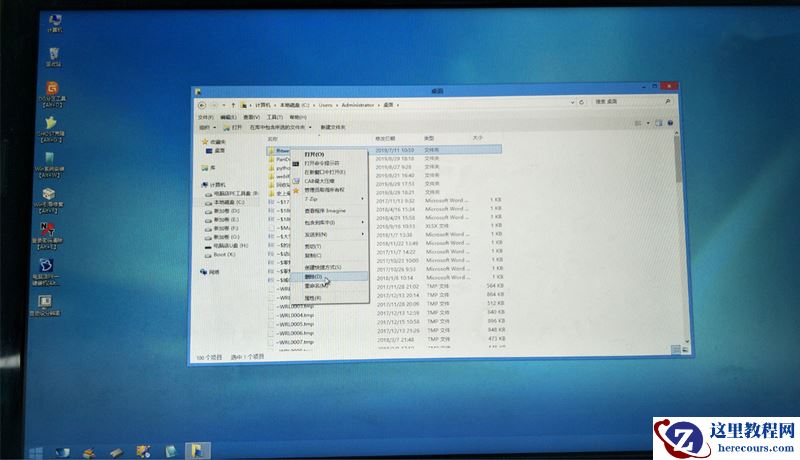This screenshot has height=460, width=800.
Task: Open the yellow-green Ghost (Alt+G) desktop shortcut
Action: 51,129
